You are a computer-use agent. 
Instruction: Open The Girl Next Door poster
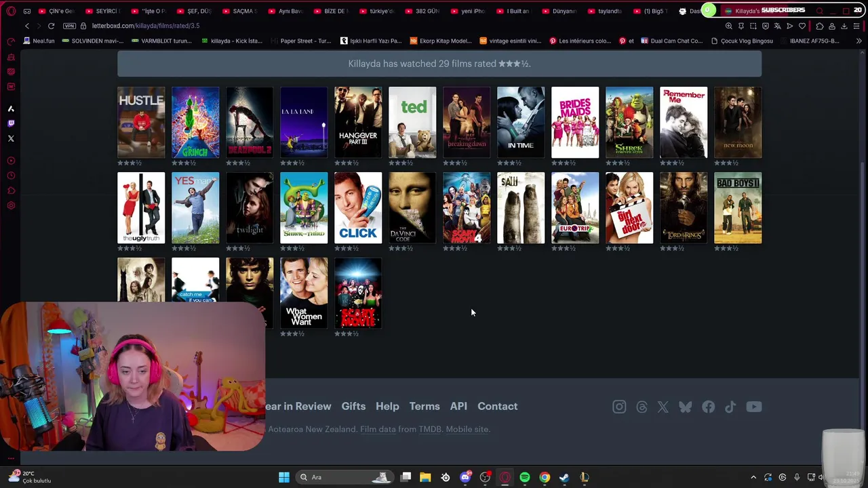[629, 208]
